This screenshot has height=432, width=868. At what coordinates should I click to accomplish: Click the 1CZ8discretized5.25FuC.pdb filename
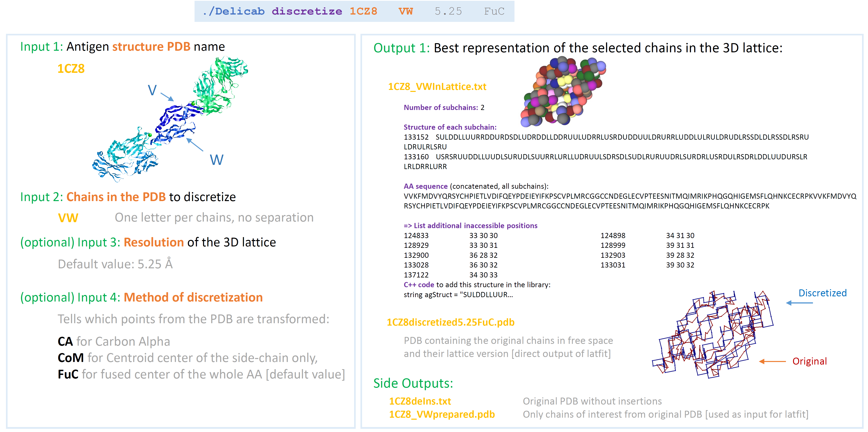click(450, 322)
